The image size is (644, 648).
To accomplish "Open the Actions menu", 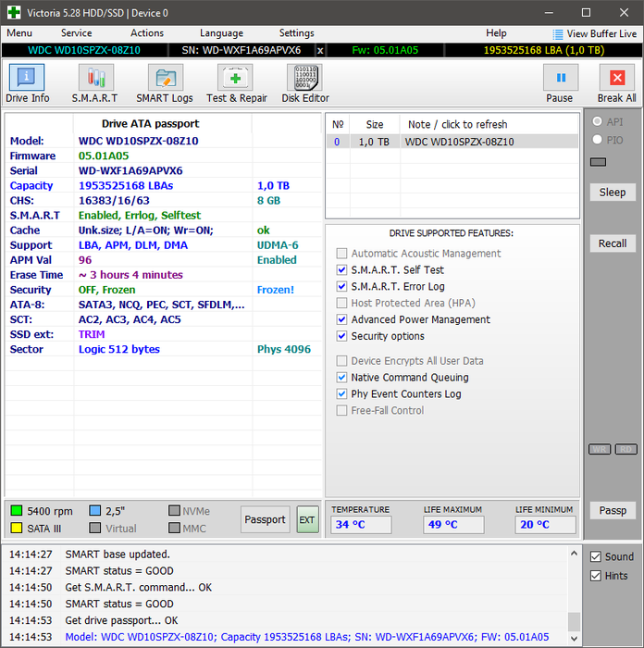I will (x=147, y=33).
